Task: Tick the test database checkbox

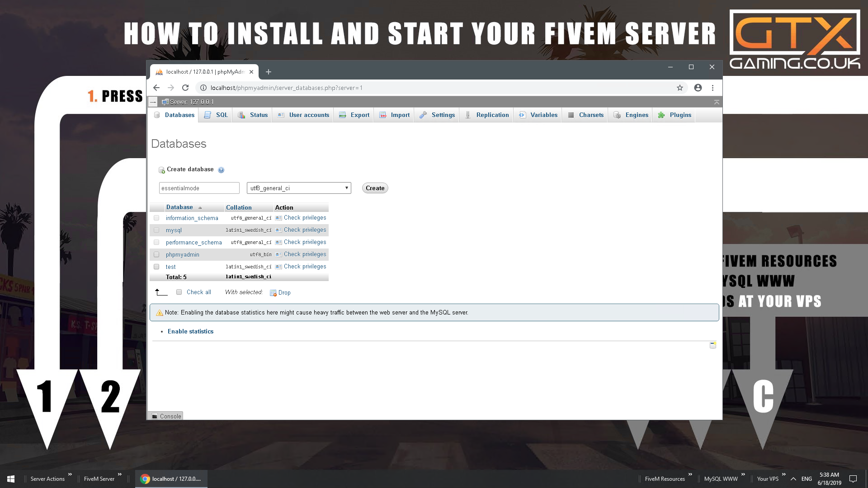Action: [x=156, y=267]
